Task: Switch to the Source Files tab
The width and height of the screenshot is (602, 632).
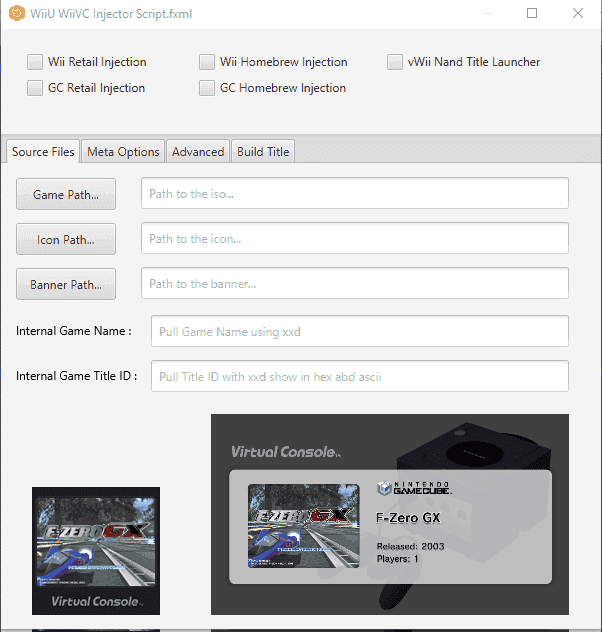Action: pos(43,152)
